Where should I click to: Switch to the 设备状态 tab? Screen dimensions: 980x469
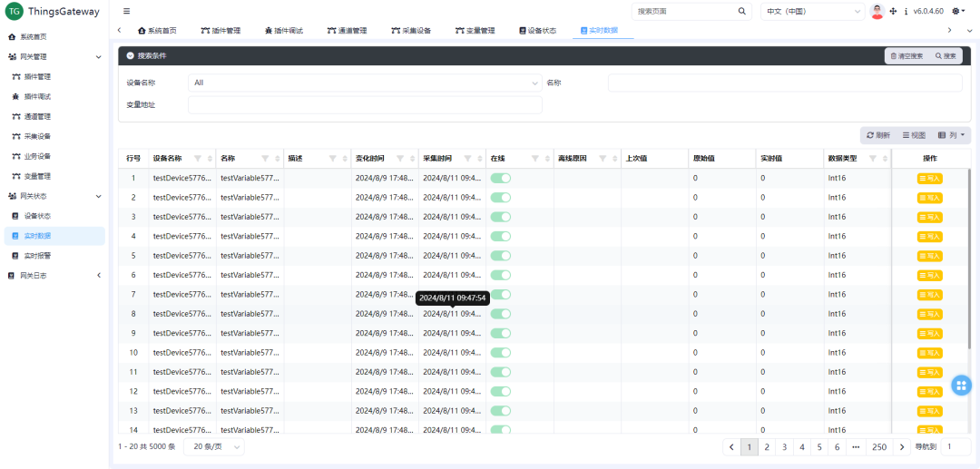tap(537, 31)
